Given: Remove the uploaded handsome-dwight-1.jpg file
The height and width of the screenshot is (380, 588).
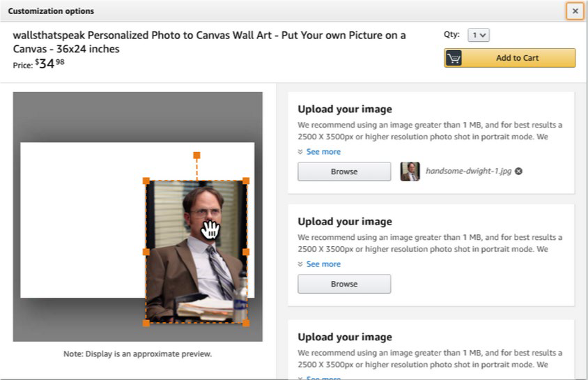Looking at the screenshot, I should click(x=518, y=172).
